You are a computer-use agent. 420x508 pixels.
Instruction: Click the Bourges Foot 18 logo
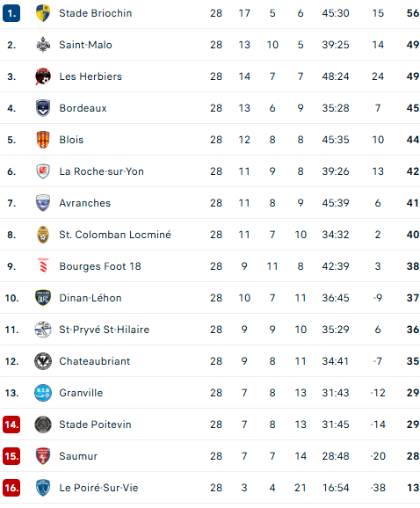[43, 266]
